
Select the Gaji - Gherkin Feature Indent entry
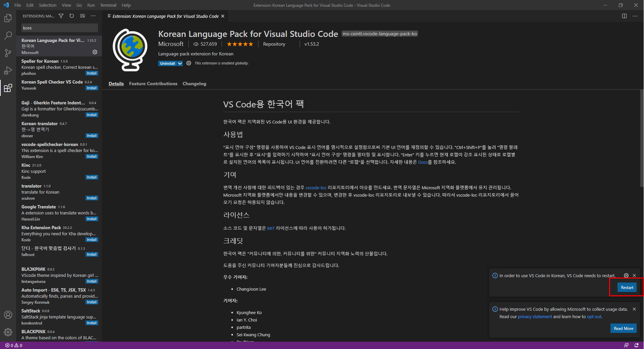point(59,109)
